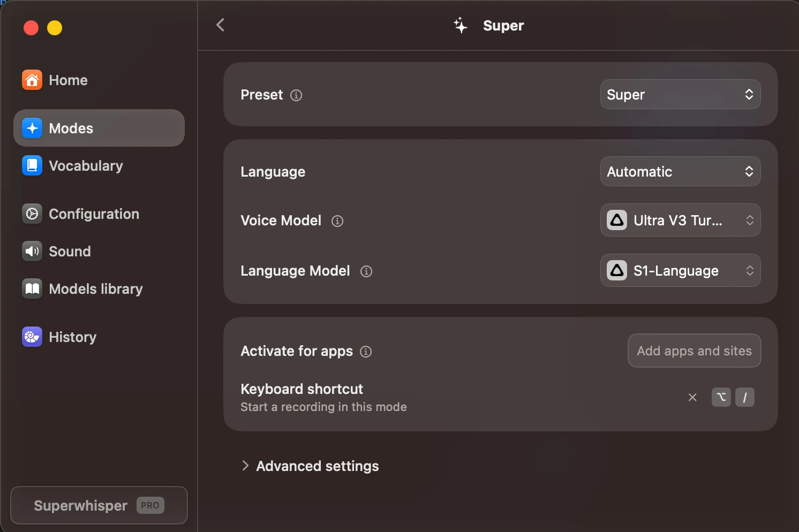Click the Models library open-book icon

[x=32, y=289]
